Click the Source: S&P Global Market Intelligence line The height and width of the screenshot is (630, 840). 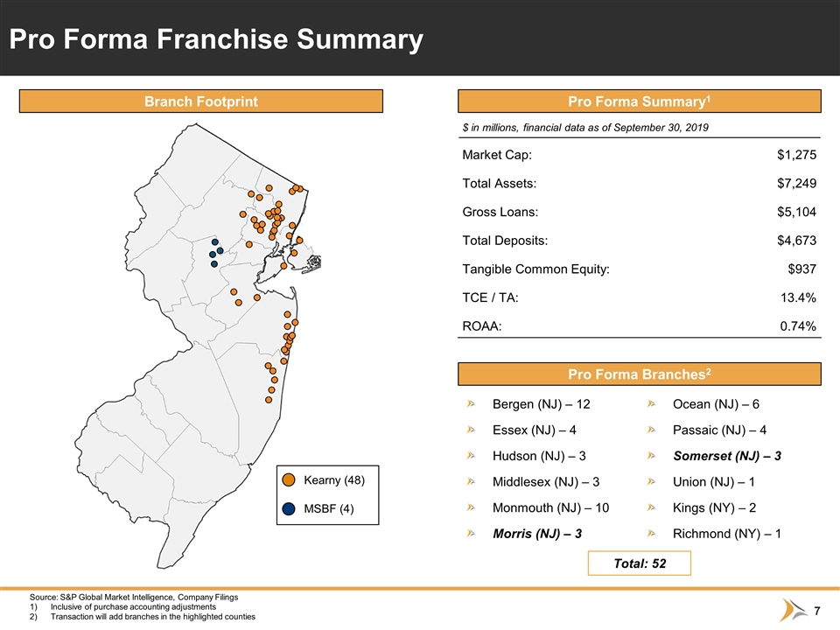tap(134, 597)
